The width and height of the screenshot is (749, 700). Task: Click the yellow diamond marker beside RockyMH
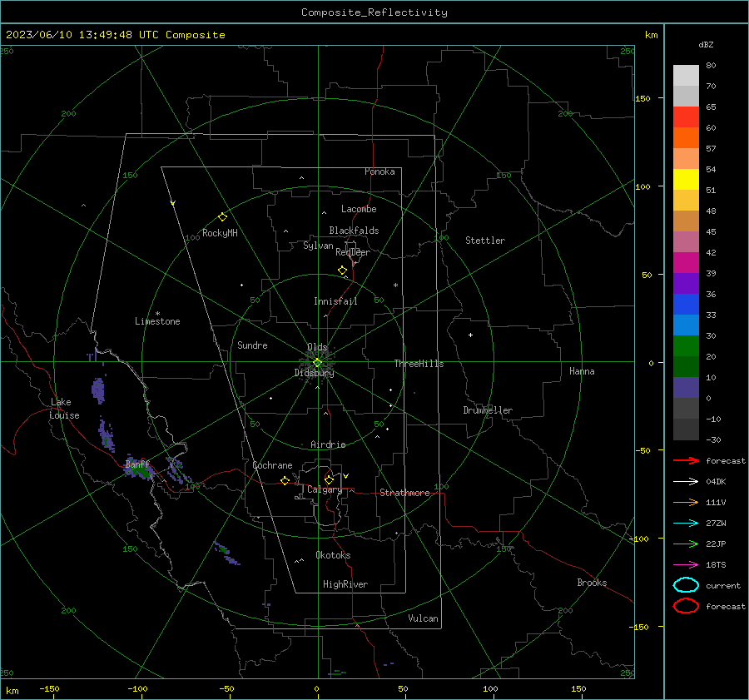coord(222,217)
